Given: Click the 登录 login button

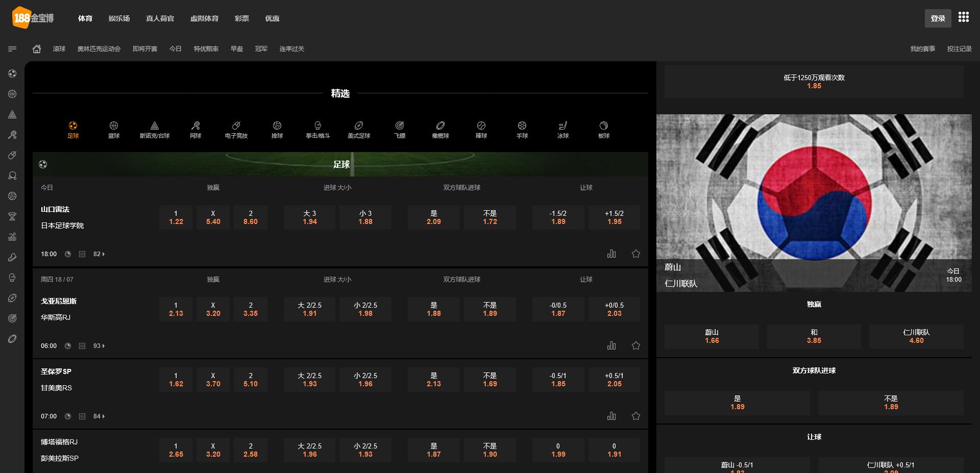Looking at the screenshot, I should pos(938,18).
